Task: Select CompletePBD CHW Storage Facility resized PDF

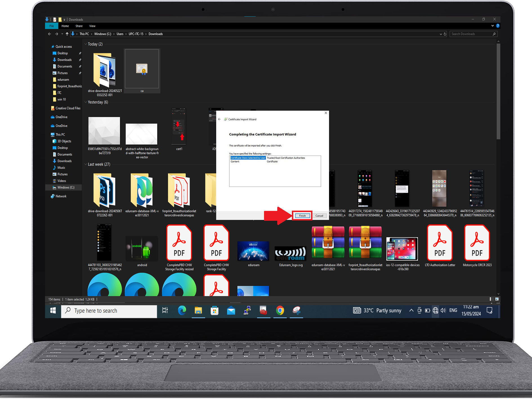Action: click(x=179, y=248)
